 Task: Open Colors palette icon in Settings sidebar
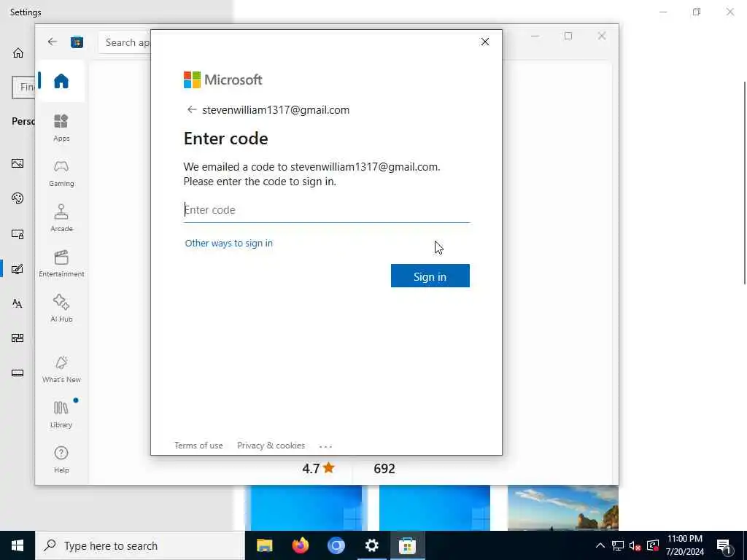pos(18,198)
